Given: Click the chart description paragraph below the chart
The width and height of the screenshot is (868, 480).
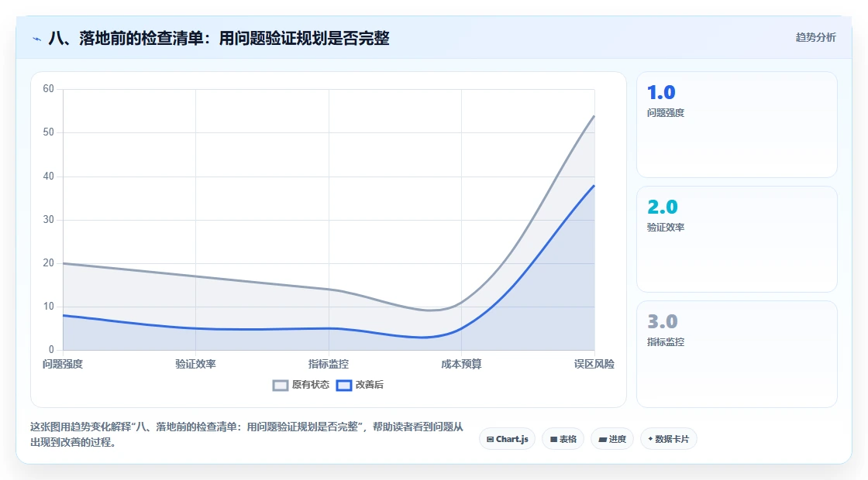Looking at the screenshot, I should pyautogui.click(x=247, y=434).
